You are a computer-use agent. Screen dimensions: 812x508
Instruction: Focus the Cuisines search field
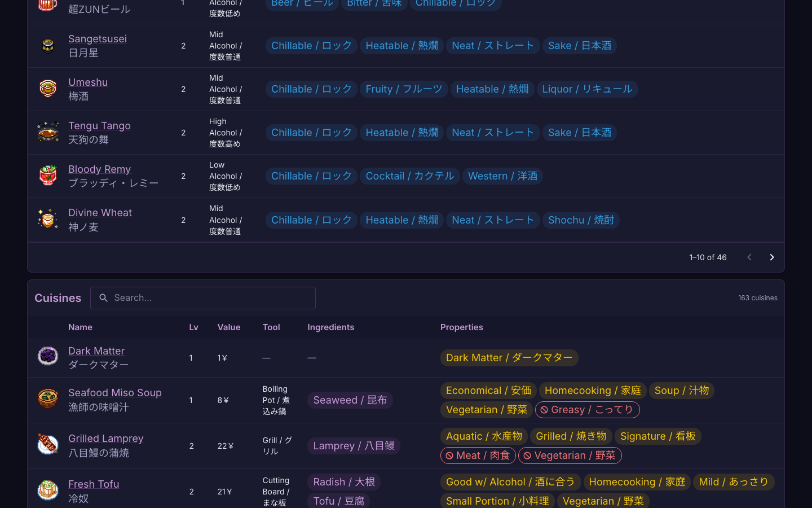pos(203,298)
